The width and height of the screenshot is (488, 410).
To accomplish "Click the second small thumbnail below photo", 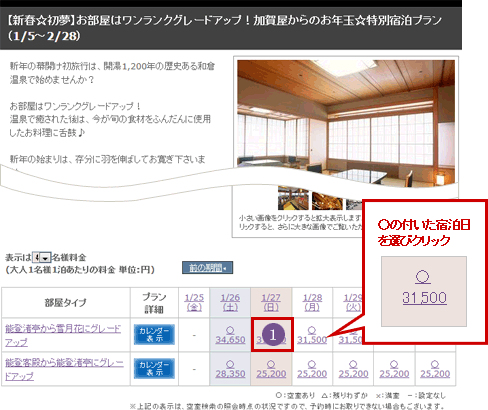I will (327, 200).
